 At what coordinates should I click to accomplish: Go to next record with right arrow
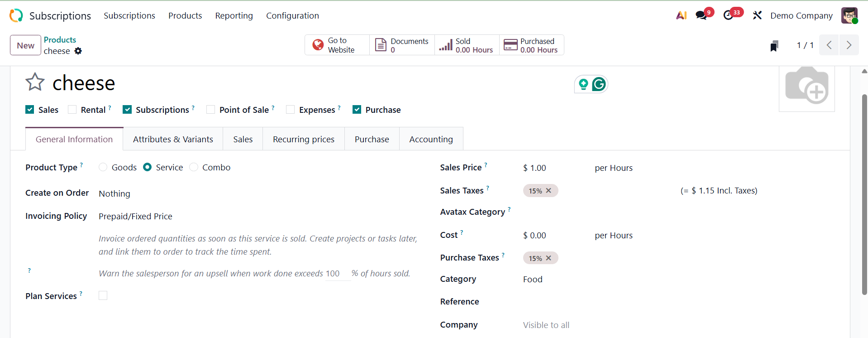(849, 45)
